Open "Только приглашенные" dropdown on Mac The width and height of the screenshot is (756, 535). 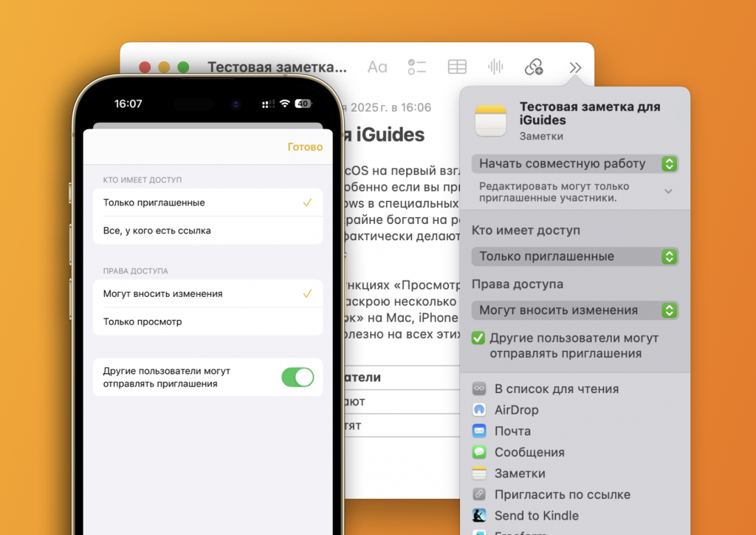pos(574,256)
